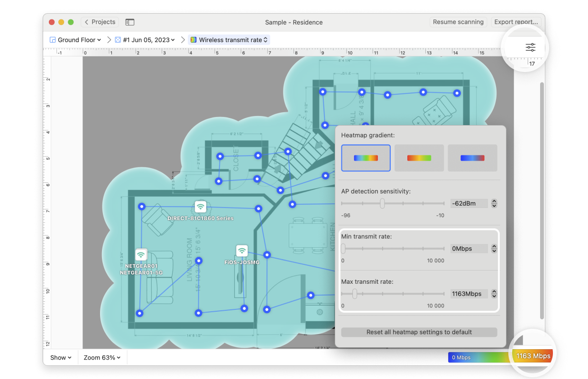Open the Ground Floor dropdown

click(75, 40)
